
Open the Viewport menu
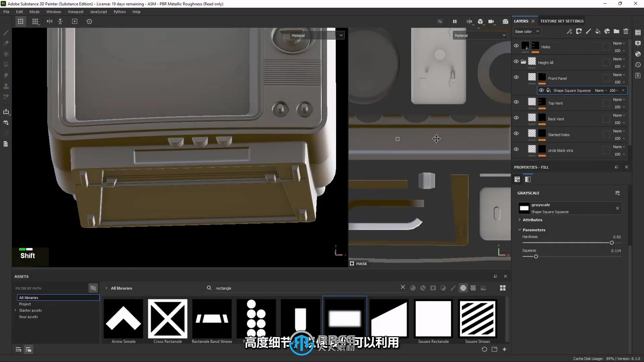(75, 11)
